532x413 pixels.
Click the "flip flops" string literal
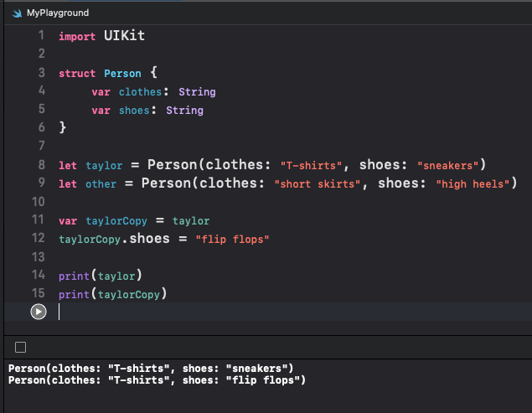coord(232,240)
